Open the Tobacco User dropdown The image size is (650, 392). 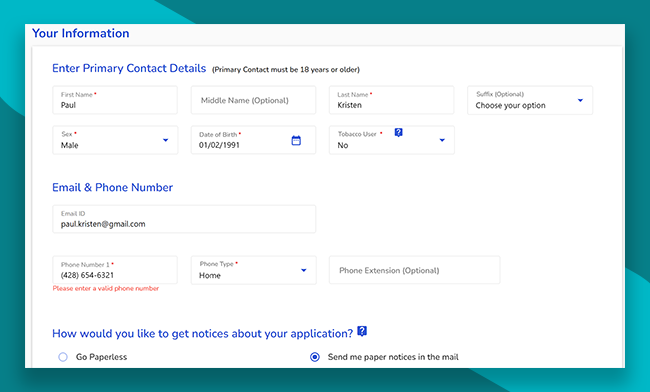tap(392, 140)
